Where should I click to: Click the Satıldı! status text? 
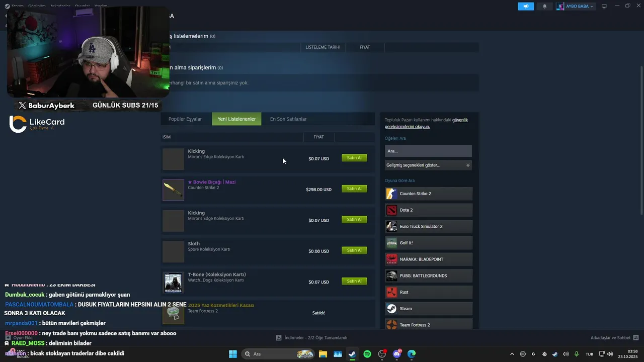(x=318, y=313)
